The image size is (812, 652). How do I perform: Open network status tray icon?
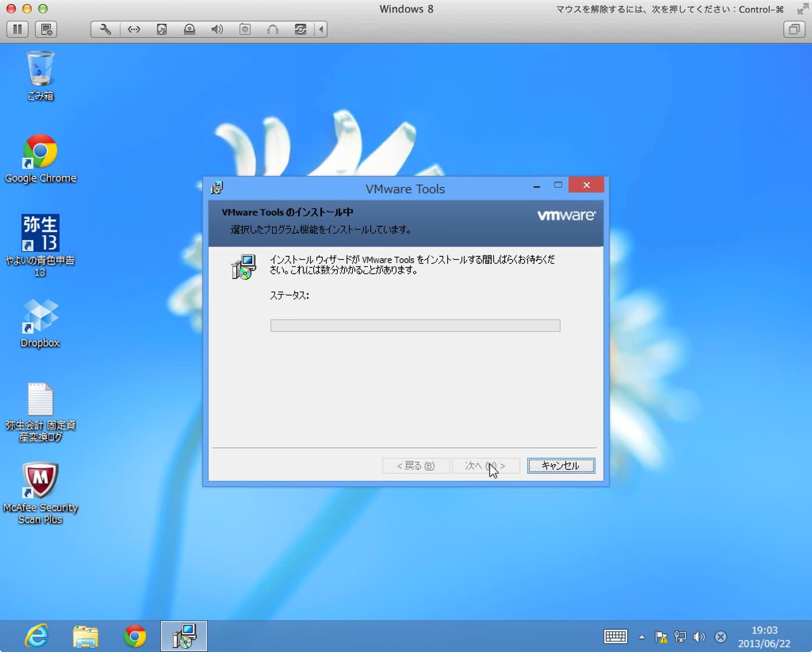pyautogui.click(x=680, y=637)
